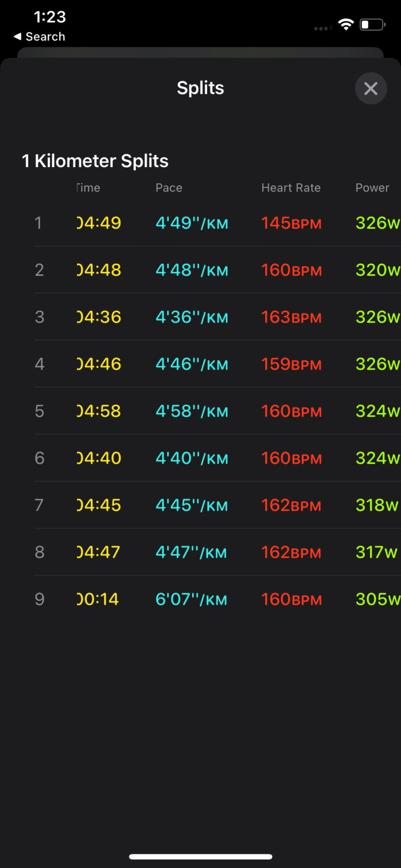This screenshot has height=868, width=401.
Task: Tap the battery indicator icon
Action: [372, 24]
